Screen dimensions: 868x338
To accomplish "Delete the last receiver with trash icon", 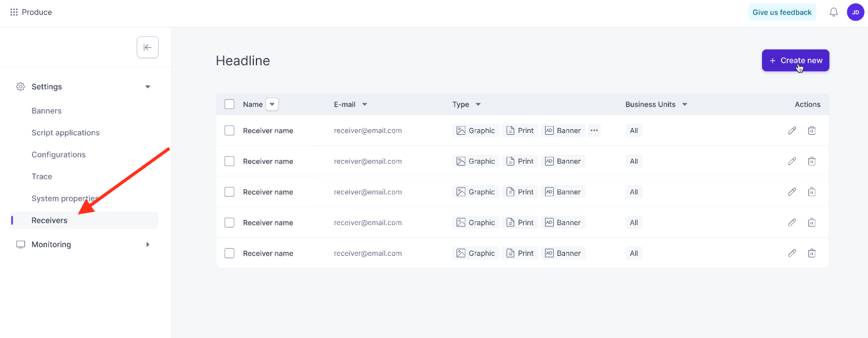I will coord(812,253).
